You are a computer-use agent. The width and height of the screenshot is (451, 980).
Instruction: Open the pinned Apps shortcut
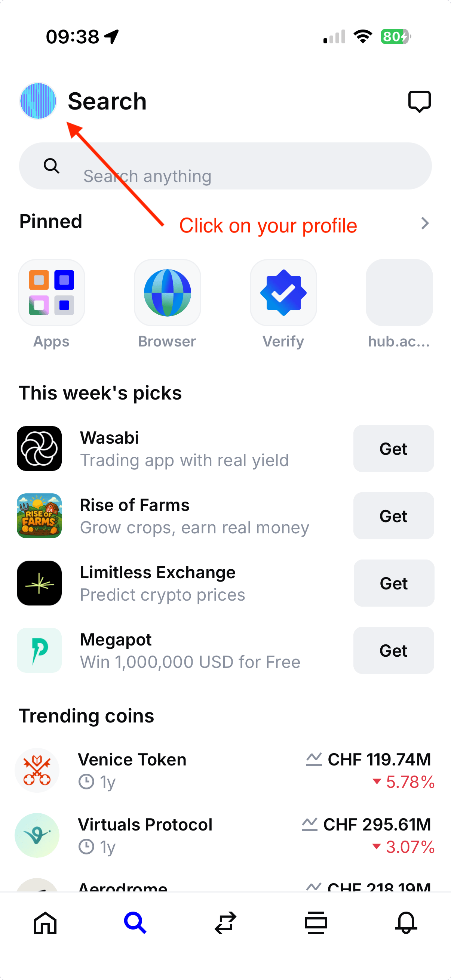(52, 293)
